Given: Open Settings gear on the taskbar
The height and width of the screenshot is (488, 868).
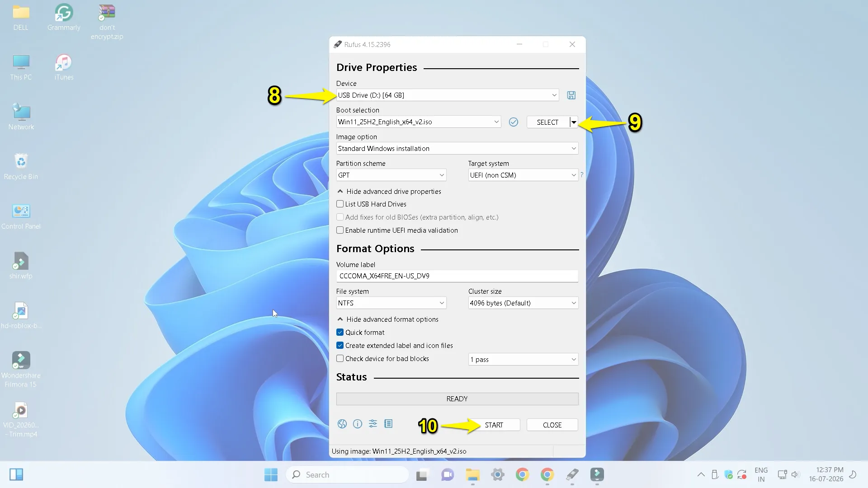Looking at the screenshot, I should click(x=497, y=474).
